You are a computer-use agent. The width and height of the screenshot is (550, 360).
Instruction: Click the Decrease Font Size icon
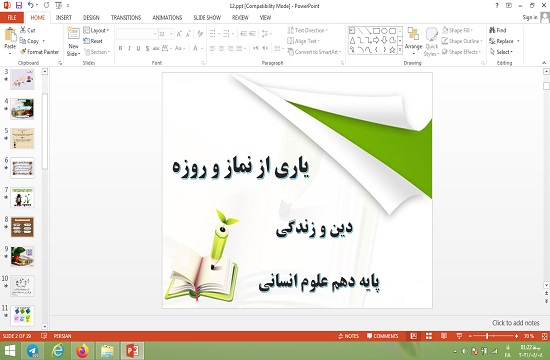click(x=188, y=34)
